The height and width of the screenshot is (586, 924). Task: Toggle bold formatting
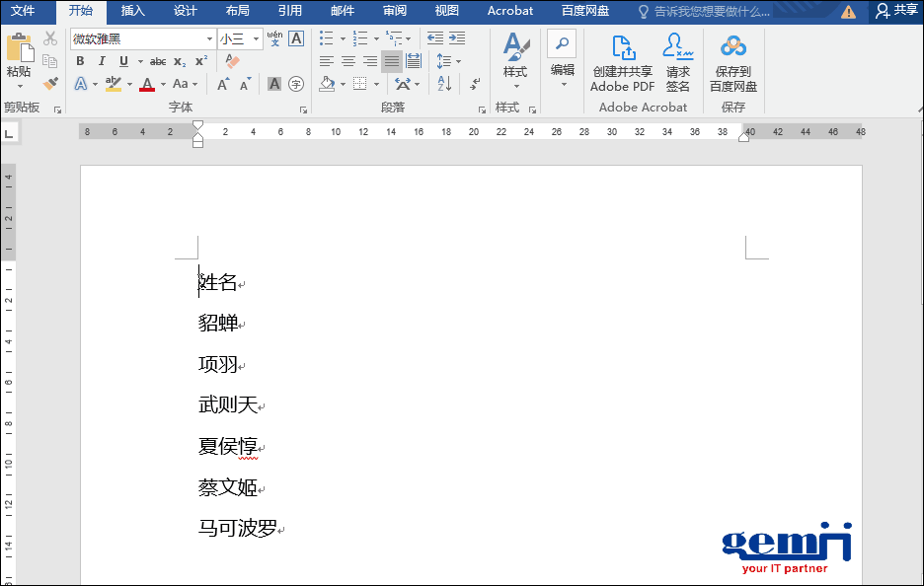pos(81,61)
